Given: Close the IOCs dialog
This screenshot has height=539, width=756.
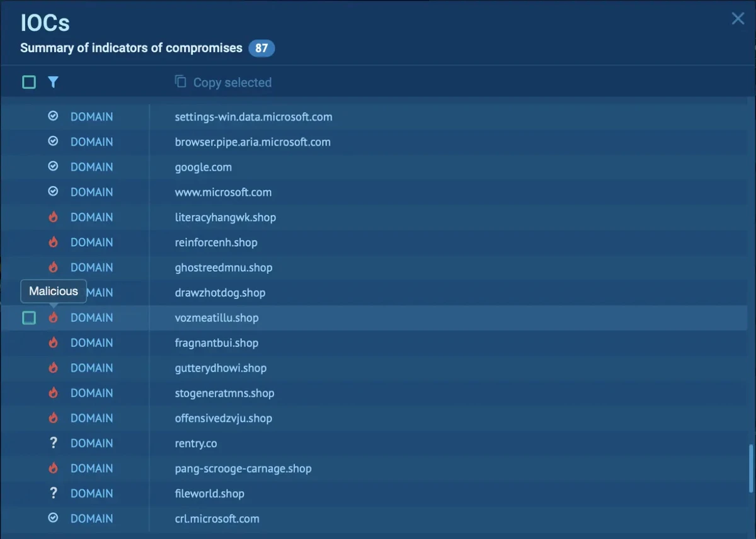Looking at the screenshot, I should 738,19.
